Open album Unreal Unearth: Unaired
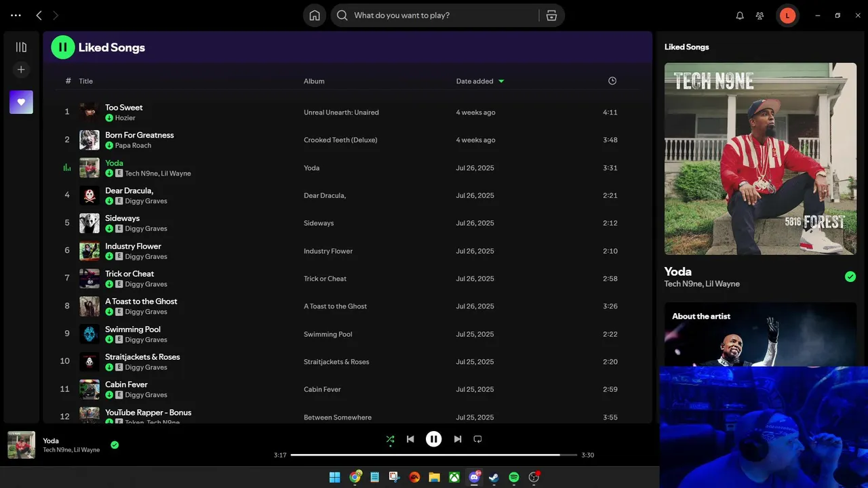Image resolution: width=868 pixels, height=488 pixels. [341, 113]
